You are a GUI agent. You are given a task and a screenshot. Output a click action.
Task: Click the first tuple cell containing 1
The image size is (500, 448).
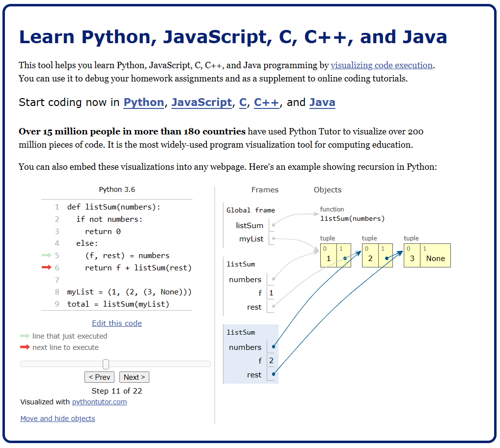(329, 256)
